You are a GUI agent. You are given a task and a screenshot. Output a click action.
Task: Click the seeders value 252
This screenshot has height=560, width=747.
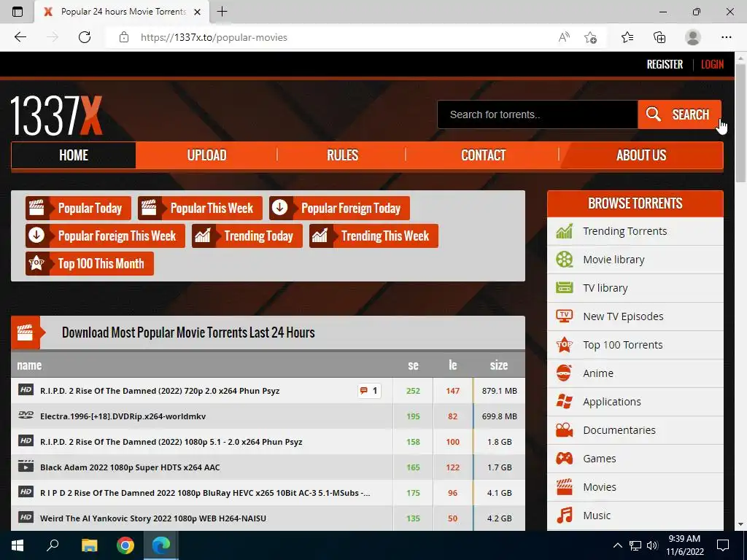pyautogui.click(x=413, y=391)
